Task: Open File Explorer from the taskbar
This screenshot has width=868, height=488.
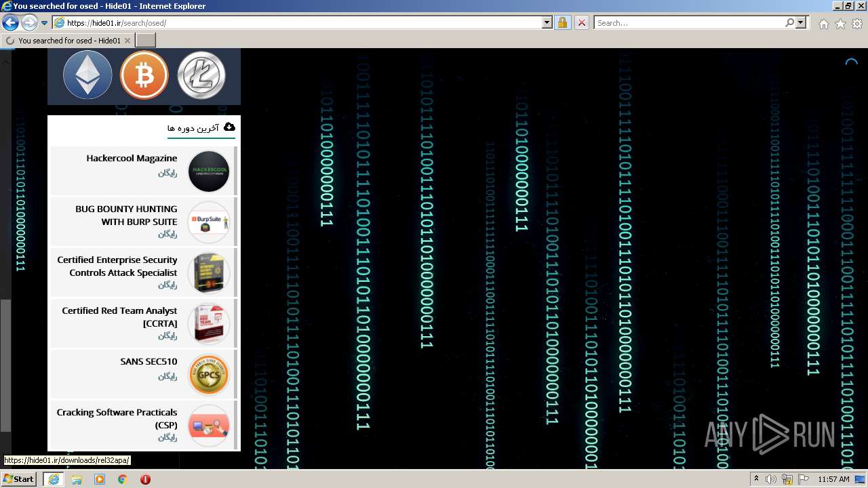Action: coord(77,479)
